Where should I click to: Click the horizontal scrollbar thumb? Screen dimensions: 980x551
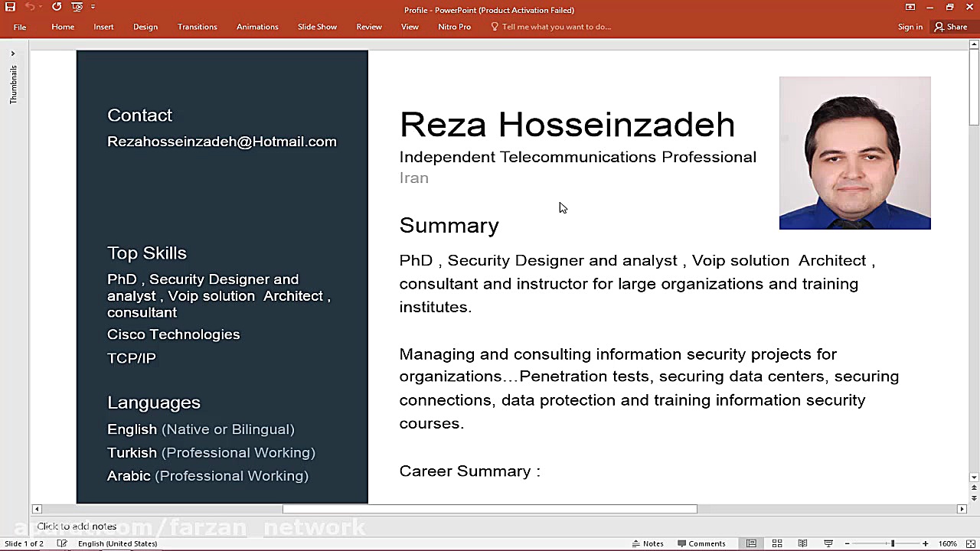[490, 509]
